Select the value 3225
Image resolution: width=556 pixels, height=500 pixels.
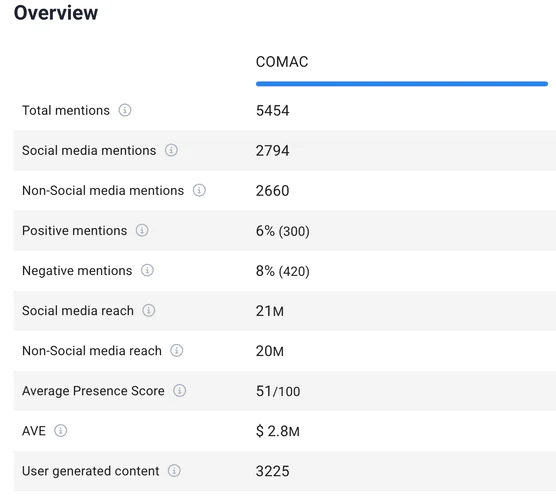pos(272,471)
